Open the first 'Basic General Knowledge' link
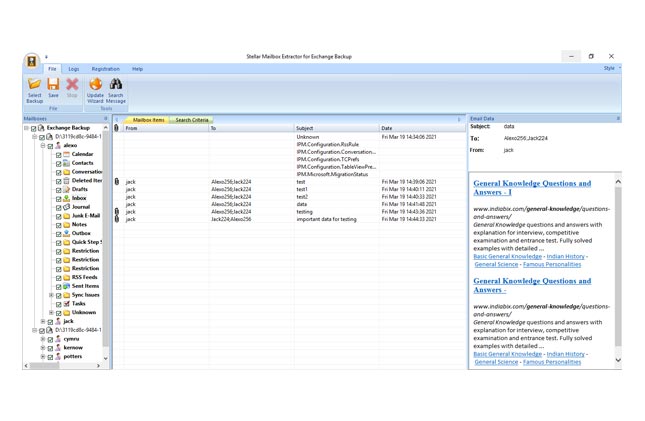 coord(507,256)
